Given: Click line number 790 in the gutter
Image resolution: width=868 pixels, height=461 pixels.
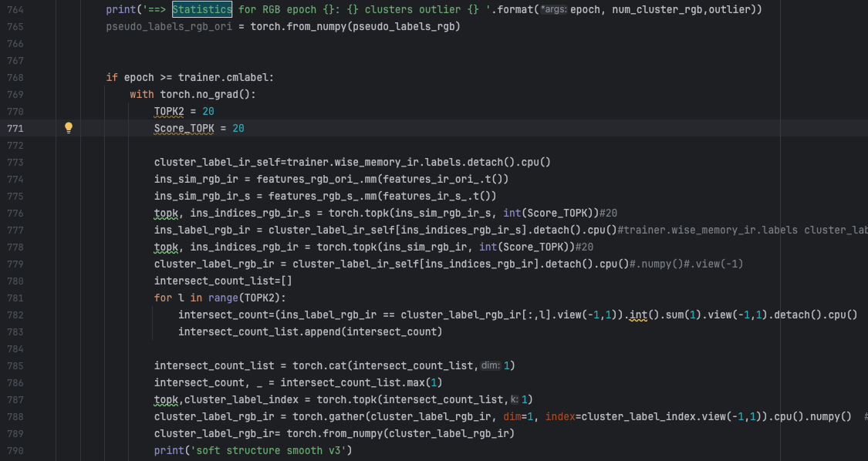Looking at the screenshot, I should click(x=15, y=450).
